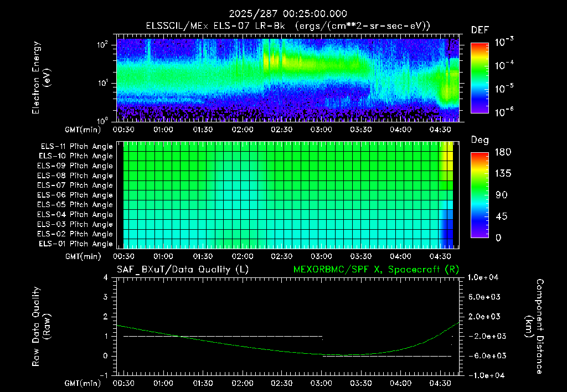
Task: Click the 04:30 tick below pitch angle panel
Action: [x=440, y=256]
